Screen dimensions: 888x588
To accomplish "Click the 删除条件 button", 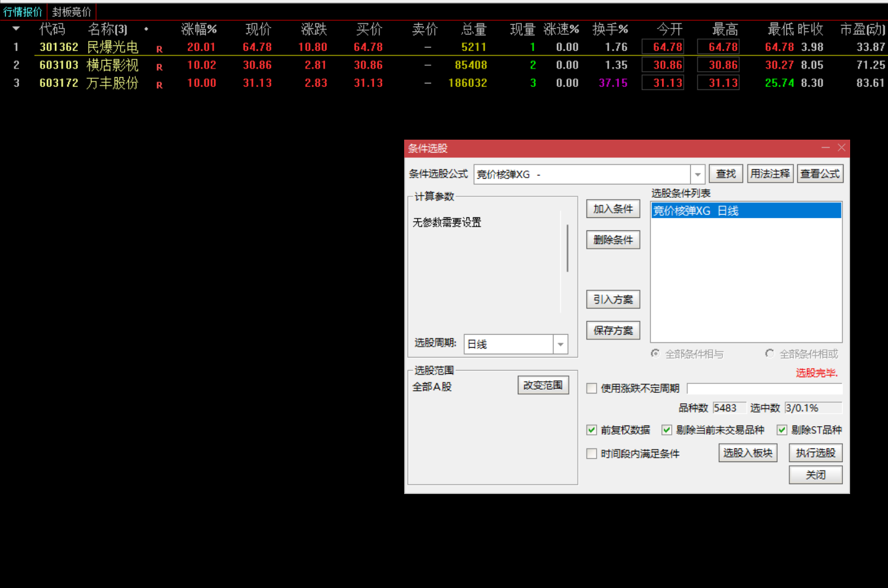I will (x=613, y=240).
